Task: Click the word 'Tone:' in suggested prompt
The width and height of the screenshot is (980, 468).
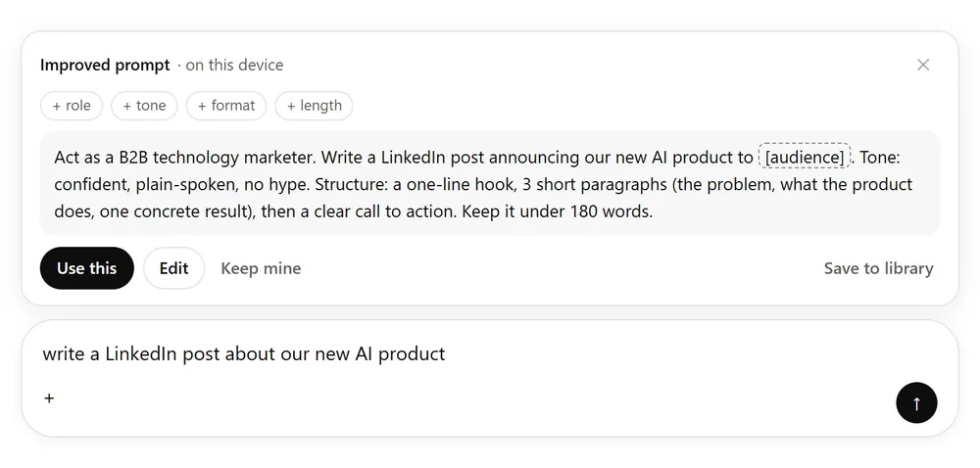Action: (x=879, y=158)
